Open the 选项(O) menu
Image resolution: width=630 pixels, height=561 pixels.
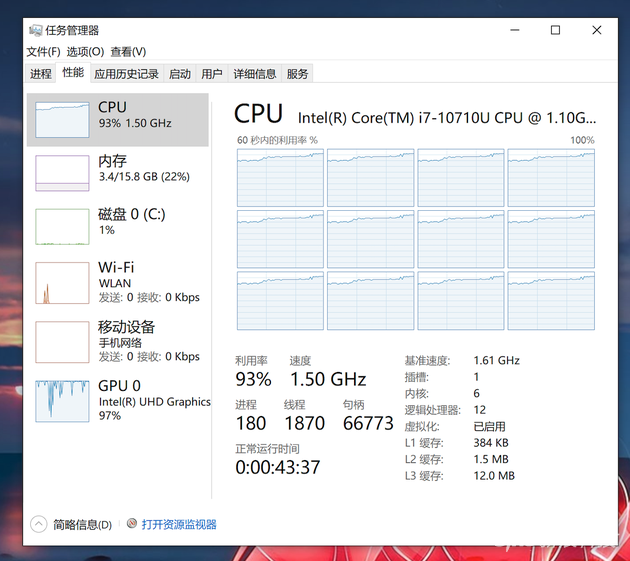(x=85, y=51)
